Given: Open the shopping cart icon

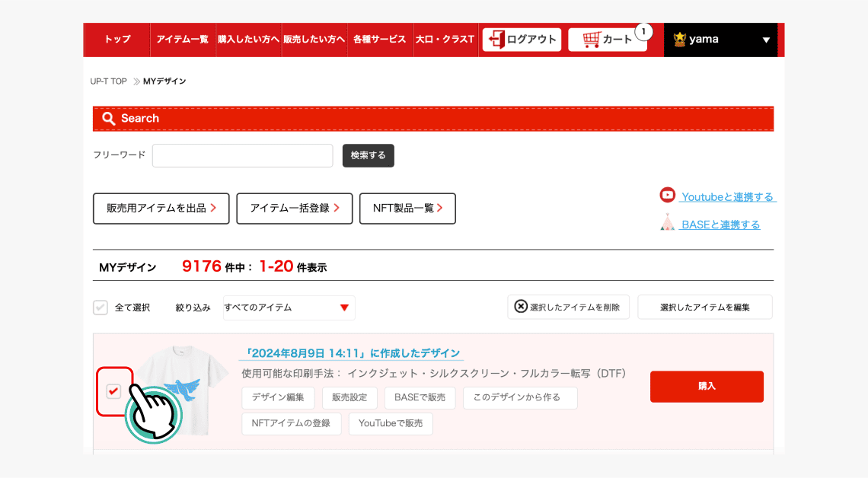Looking at the screenshot, I should pos(591,40).
